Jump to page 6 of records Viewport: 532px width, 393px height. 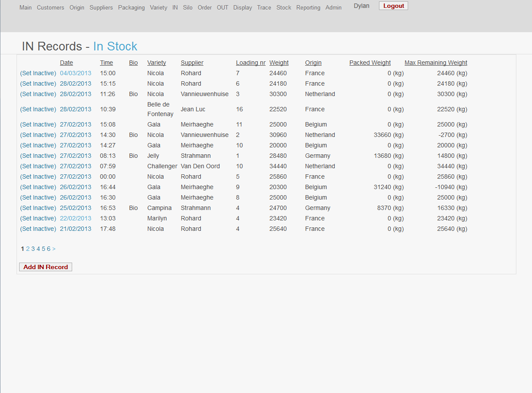49,249
